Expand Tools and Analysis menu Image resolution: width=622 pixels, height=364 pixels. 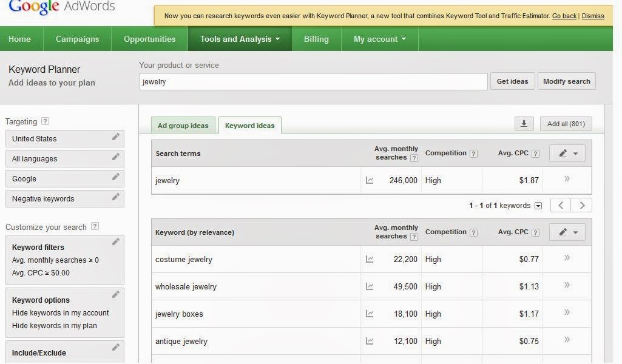(x=240, y=39)
